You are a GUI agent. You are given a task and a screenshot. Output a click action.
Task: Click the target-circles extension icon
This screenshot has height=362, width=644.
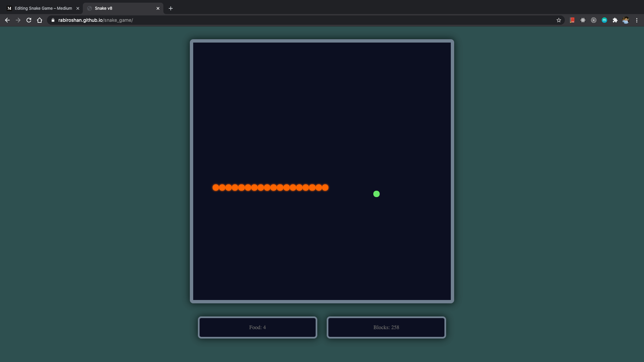click(594, 20)
